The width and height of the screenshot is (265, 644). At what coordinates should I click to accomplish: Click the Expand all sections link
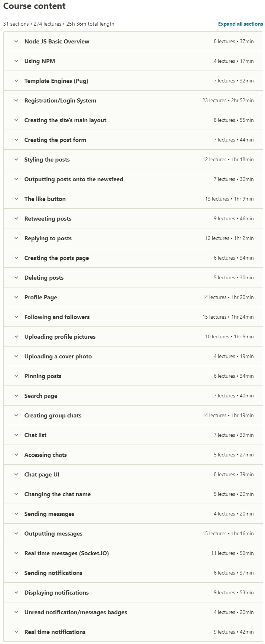pos(240,24)
